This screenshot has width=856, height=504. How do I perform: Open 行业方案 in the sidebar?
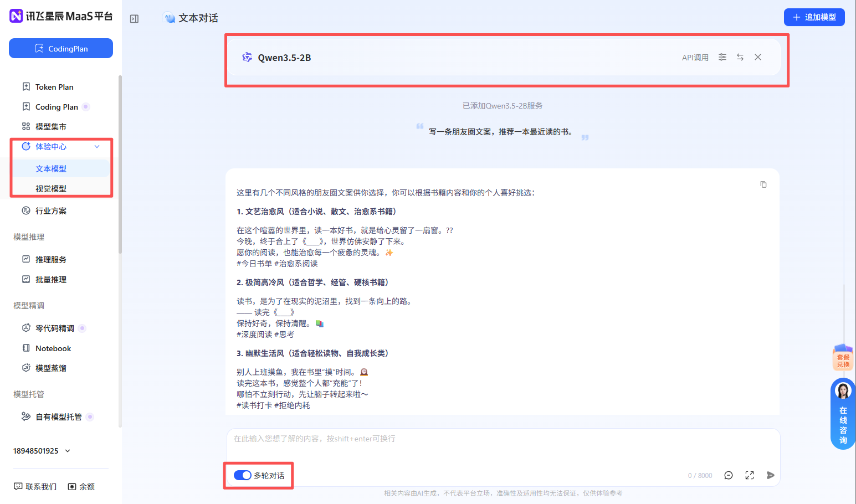pyautogui.click(x=51, y=211)
